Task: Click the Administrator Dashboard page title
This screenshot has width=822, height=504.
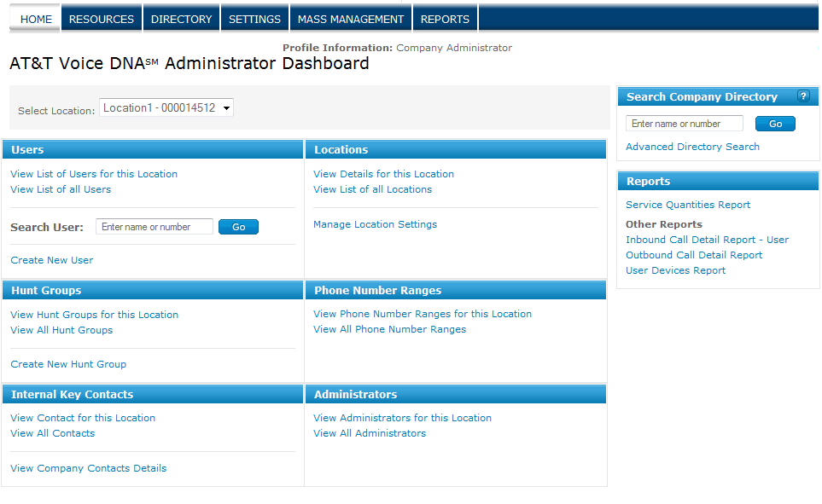Action: pos(189,63)
